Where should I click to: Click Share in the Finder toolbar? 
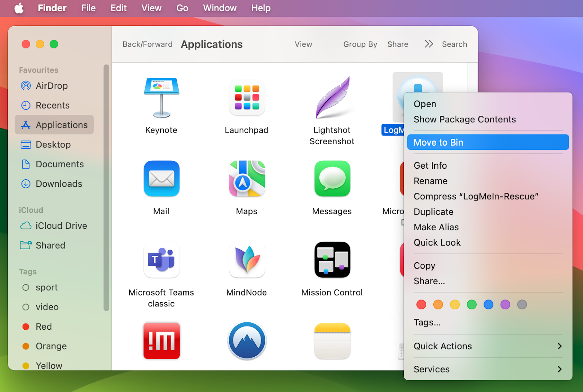point(398,44)
